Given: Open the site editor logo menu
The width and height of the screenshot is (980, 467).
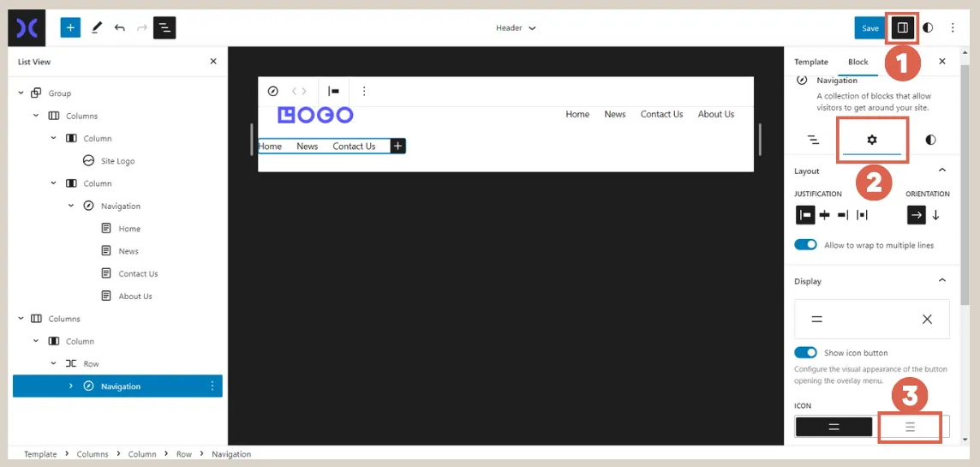Looking at the screenshot, I should tap(27, 27).
